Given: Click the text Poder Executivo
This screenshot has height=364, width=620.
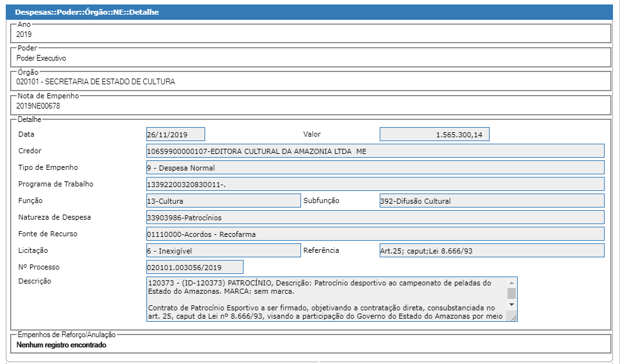Looking at the screenshot, I should point(41,58).
